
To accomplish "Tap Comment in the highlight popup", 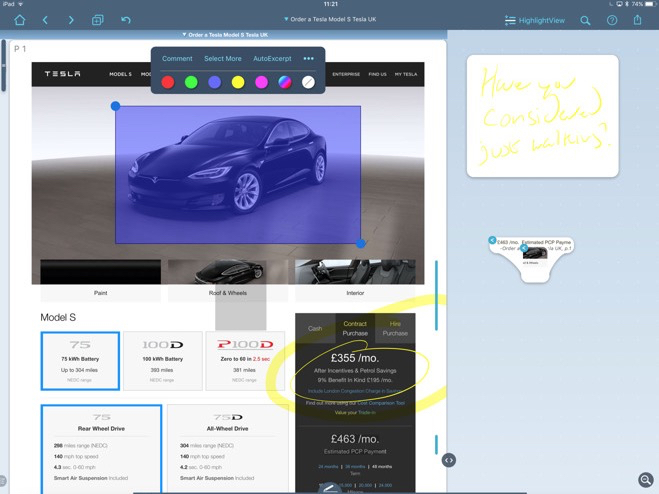I will click(177, 59).
